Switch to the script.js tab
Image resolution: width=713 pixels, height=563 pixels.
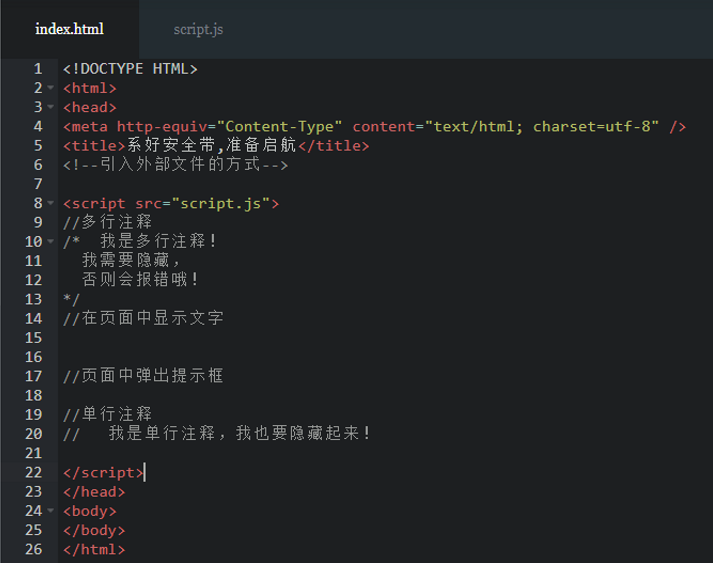[x=198, y=29]
